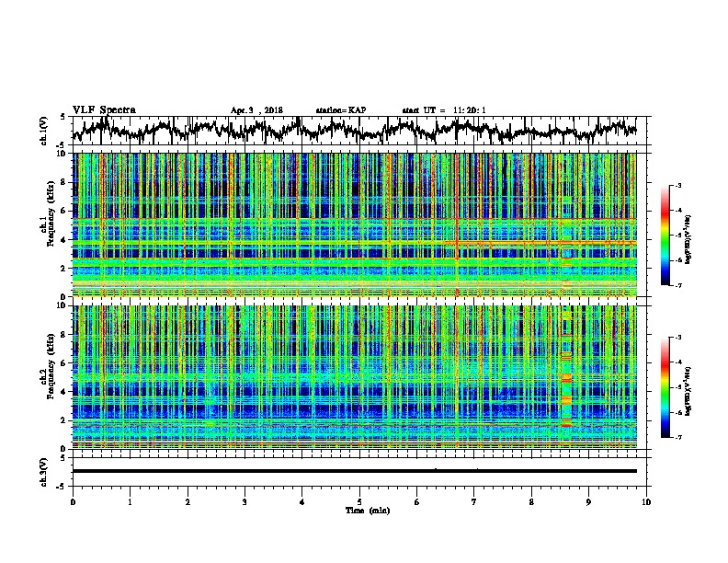
Task: Click the time axis tick label "1"
Action: pos(130,502)
